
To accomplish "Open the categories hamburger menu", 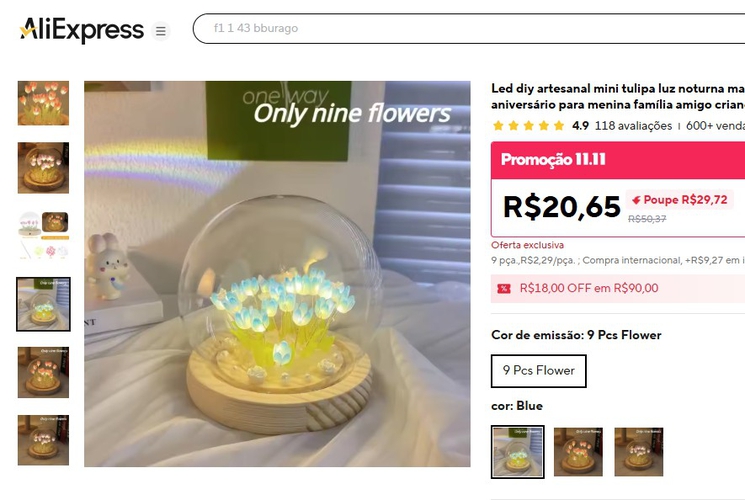I will point(160,31).
